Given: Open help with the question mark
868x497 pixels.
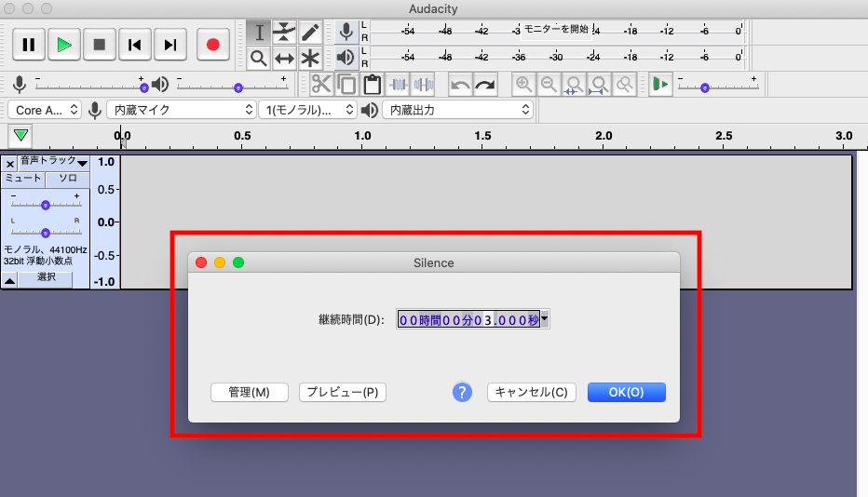Looking at the screenshot, I should tap(462, 392).
